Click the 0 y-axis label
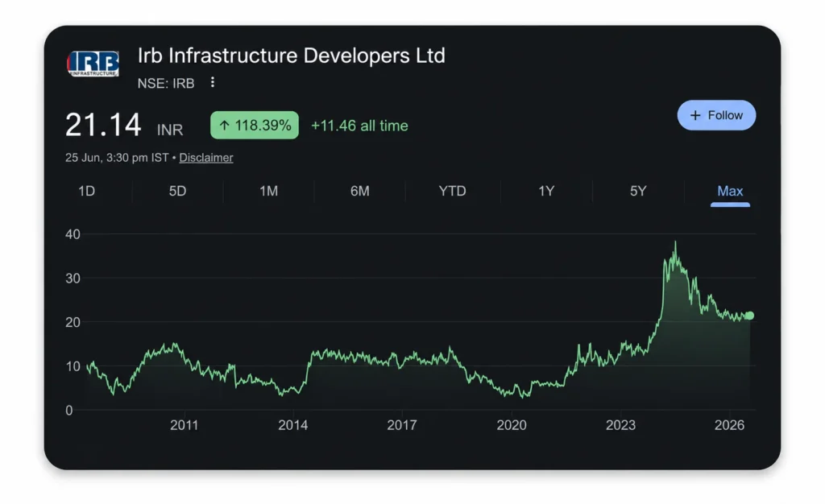 coord(69,411)
